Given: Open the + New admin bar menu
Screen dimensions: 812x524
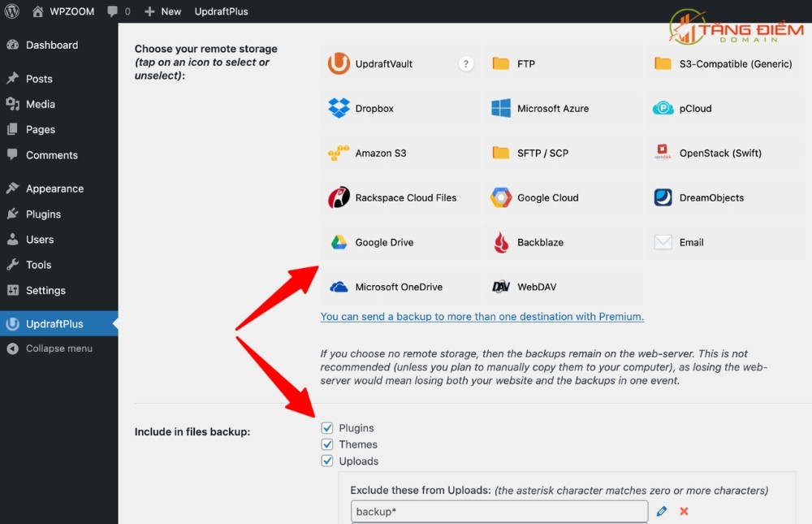Looking at the screenshot, I should [162, 11].
